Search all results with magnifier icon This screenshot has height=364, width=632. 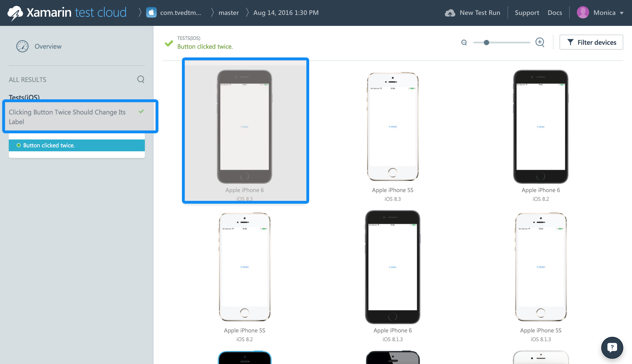pos(141,80)
